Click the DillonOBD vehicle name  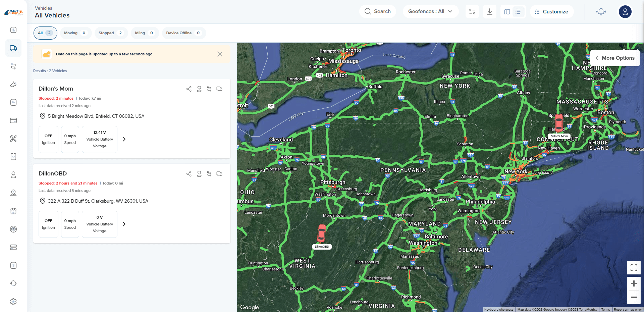[53, 173]
